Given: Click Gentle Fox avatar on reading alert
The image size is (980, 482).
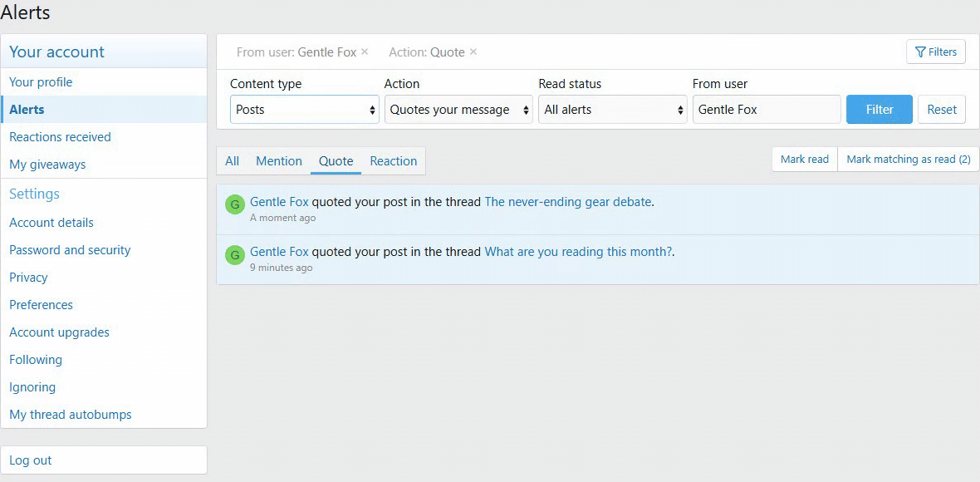Looking at the screenshot, I should point(234,255).
